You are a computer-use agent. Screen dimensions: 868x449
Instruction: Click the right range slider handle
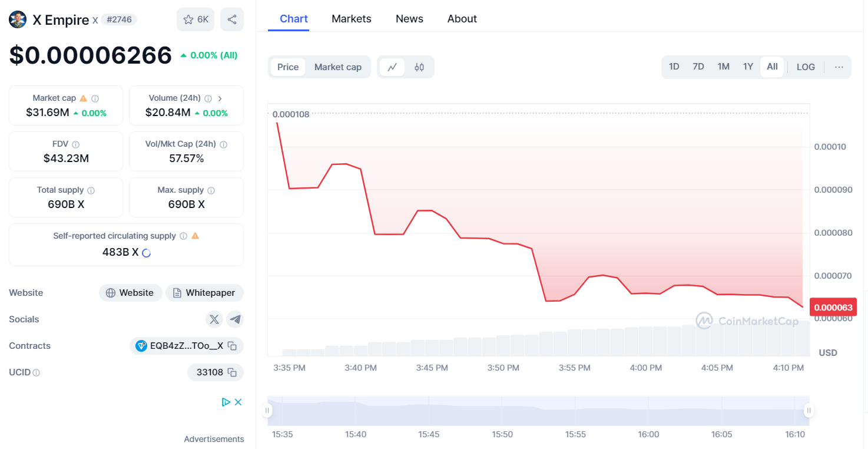click(809, 410)
